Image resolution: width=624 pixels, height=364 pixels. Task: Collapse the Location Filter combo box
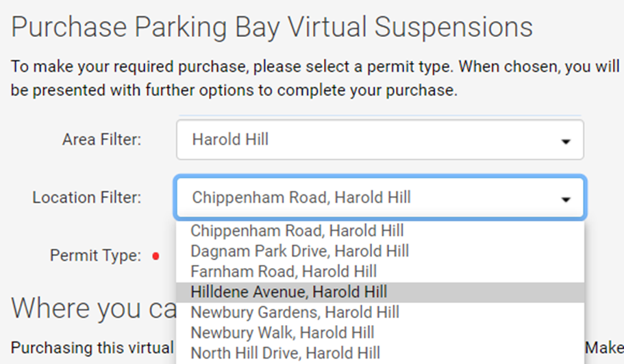[x=380, y=198]
